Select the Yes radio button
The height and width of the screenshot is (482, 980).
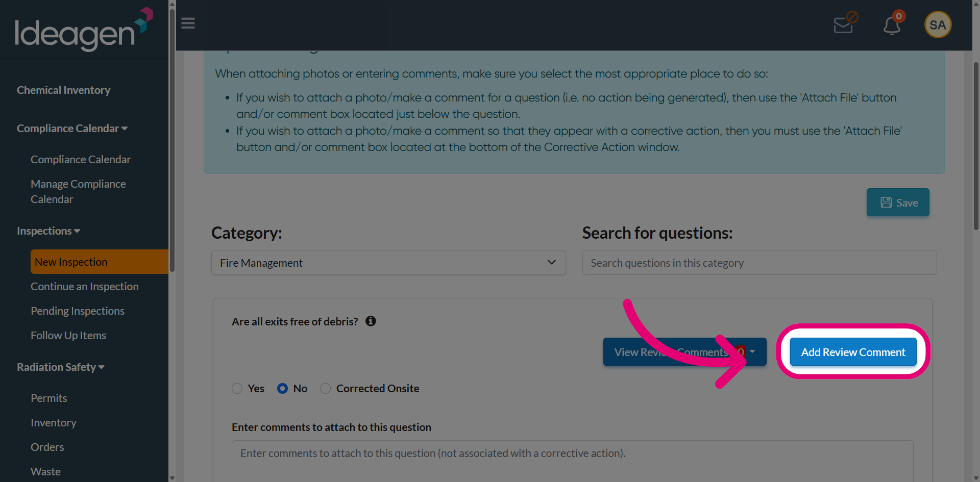click(237, 389)
